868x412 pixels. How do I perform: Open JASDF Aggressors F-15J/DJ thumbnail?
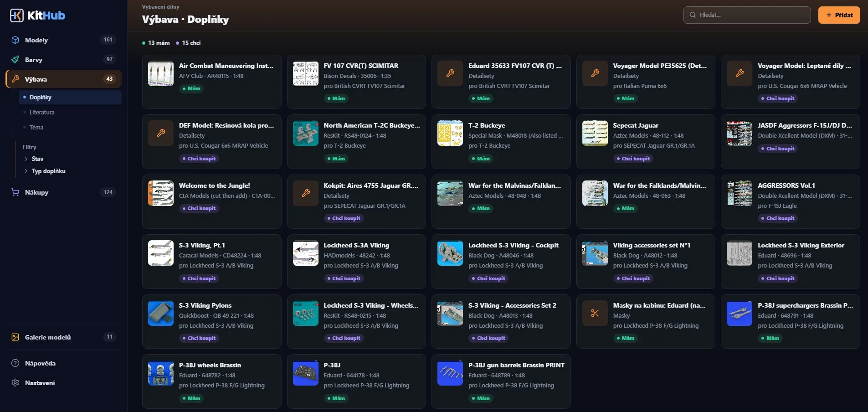(x=740, y=133)
